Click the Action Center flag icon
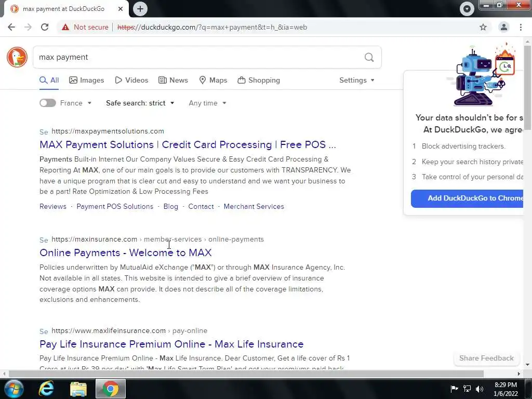This screenshot has width=532, height=399. (454, 389)
